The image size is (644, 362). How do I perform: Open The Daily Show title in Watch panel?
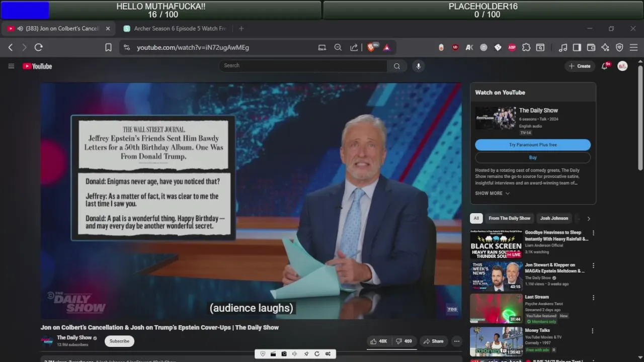538,110
